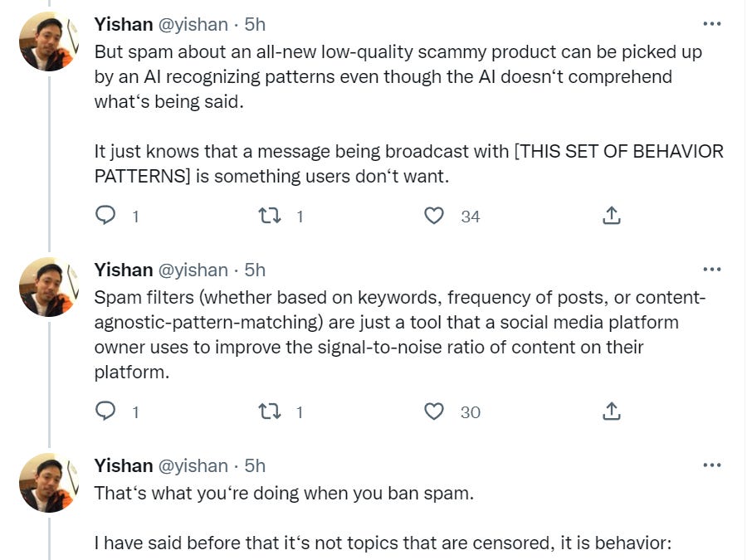Retweet the tweet about AI recognizing patterns
Screen dimensions: 747x560
point(270,216)
